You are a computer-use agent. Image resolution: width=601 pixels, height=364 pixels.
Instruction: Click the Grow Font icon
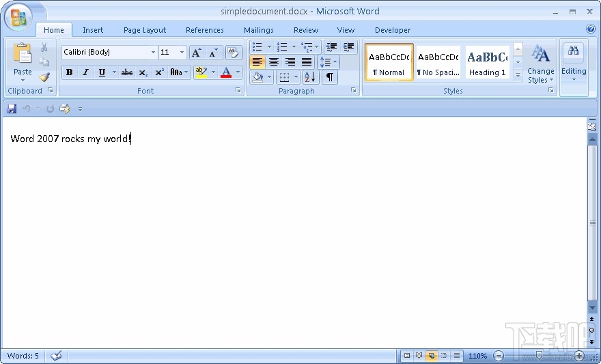pos(197,53)
